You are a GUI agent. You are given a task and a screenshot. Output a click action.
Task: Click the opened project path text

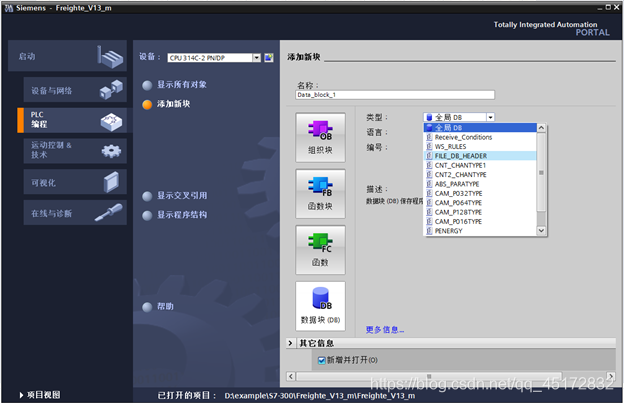[x=320, y=396]
